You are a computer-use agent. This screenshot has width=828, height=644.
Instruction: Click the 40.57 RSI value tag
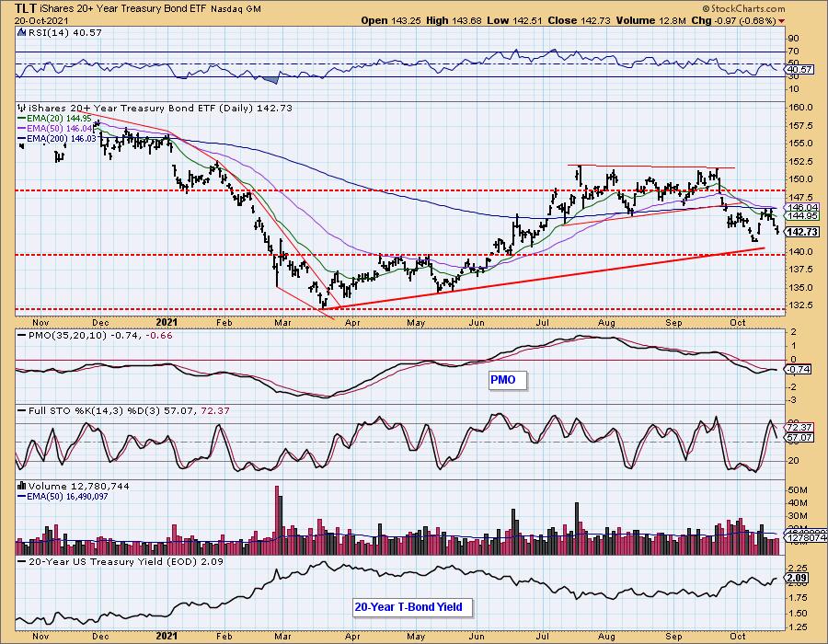click(x=799, y=69)
